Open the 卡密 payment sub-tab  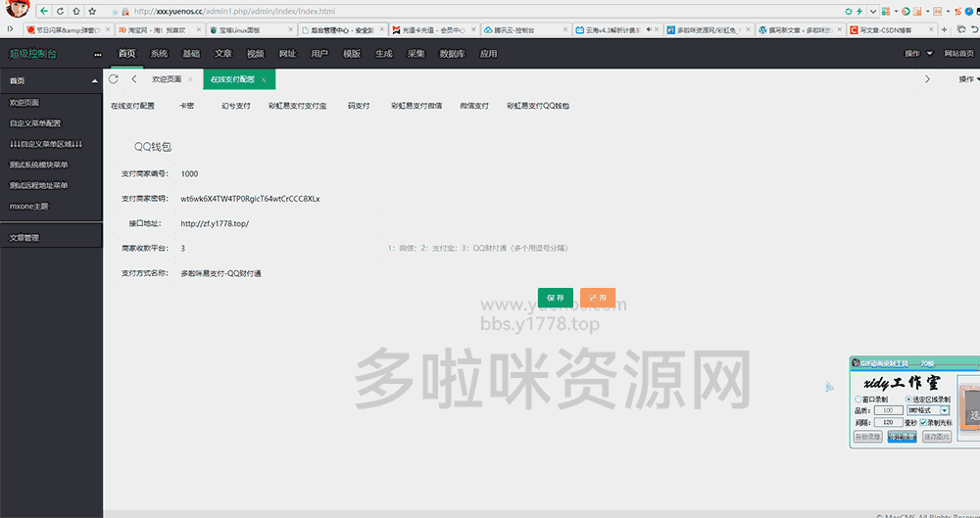(186, 106)
